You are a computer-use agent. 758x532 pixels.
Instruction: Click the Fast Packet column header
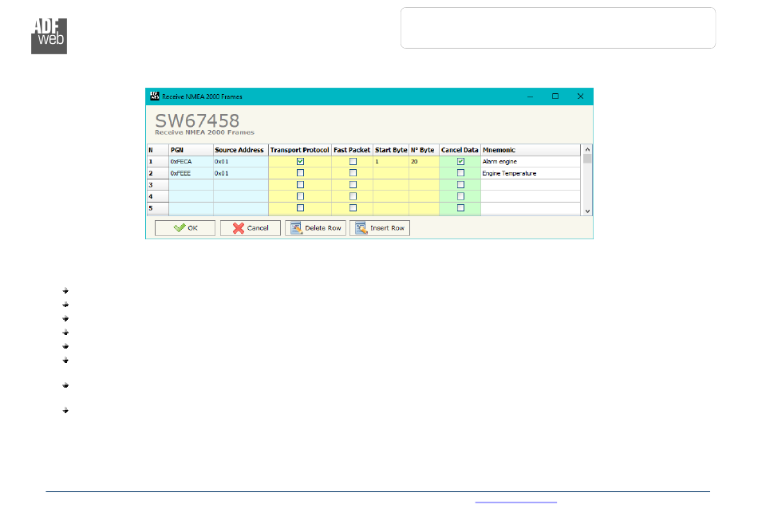coord(352,150)
